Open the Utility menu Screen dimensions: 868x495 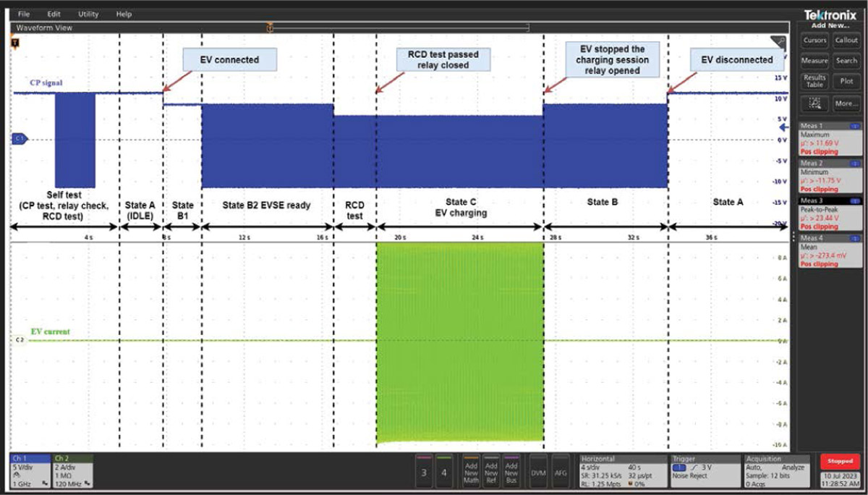[88, 14]
